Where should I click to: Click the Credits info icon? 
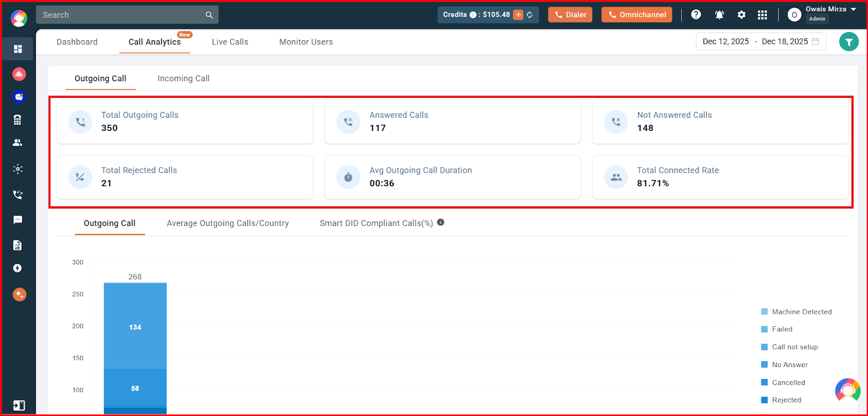[473, 15]
